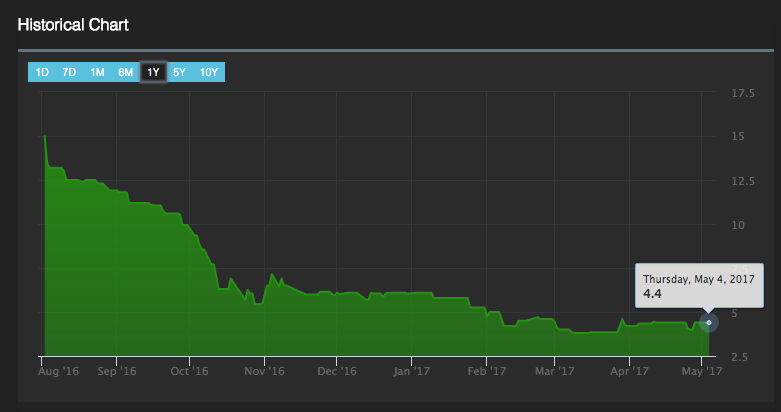Click the 15 y-axis value
The width and height of the screenshot is (781, 412).
738,136
